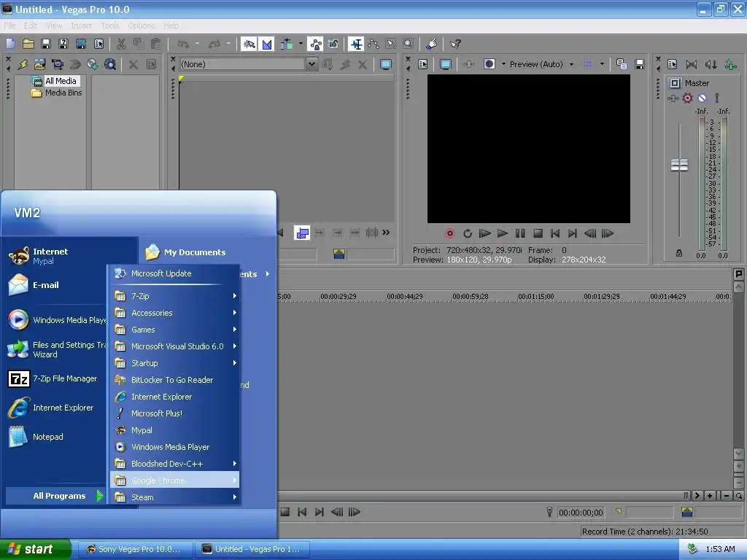Image resolution: width=747 pixels, height=560 pixels.
Task: Click Record button in preview transport
Action: coord(449,233)
